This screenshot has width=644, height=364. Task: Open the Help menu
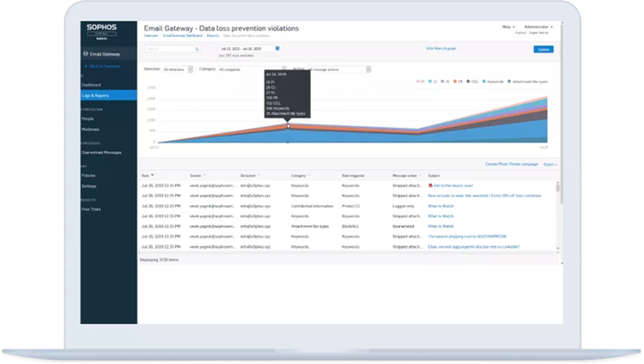(508, 27)
